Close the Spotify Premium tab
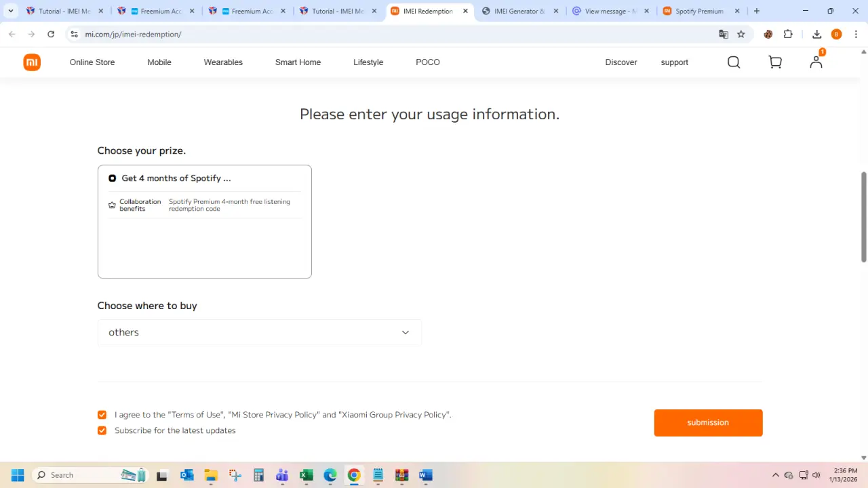Image resolution: width=868 pixels, height=488 pixels. [737, 11]
